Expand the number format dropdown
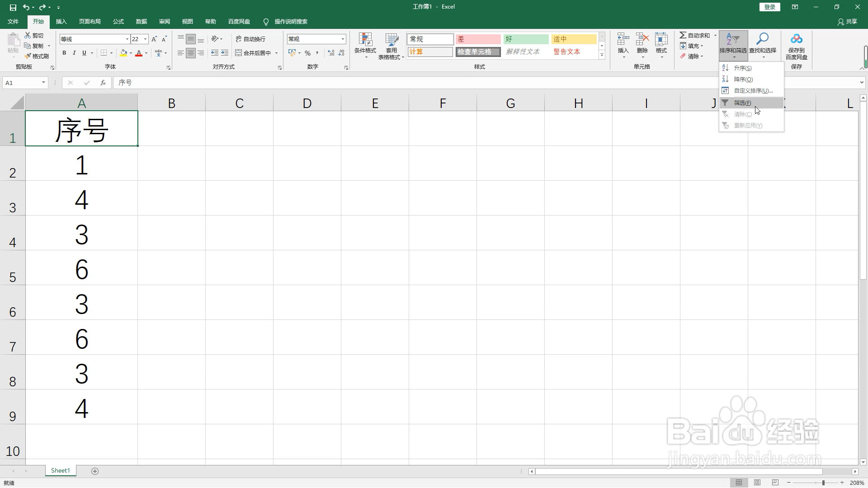Viewport: 868px width, 488px height. click(x=343, y=39)
